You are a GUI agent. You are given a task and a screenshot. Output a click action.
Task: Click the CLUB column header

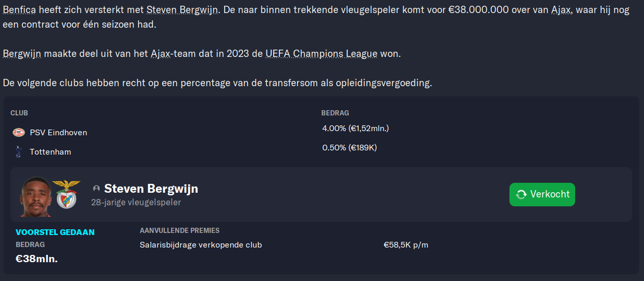click(19, 113)
